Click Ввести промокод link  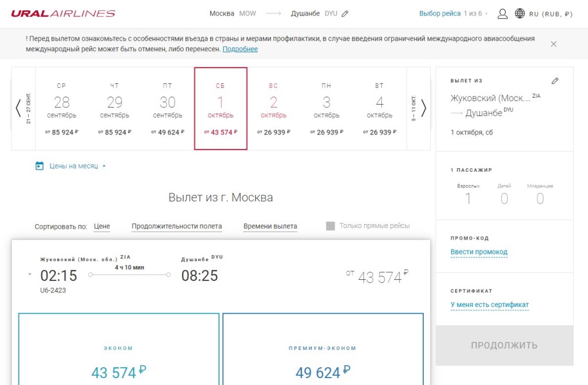479,252
